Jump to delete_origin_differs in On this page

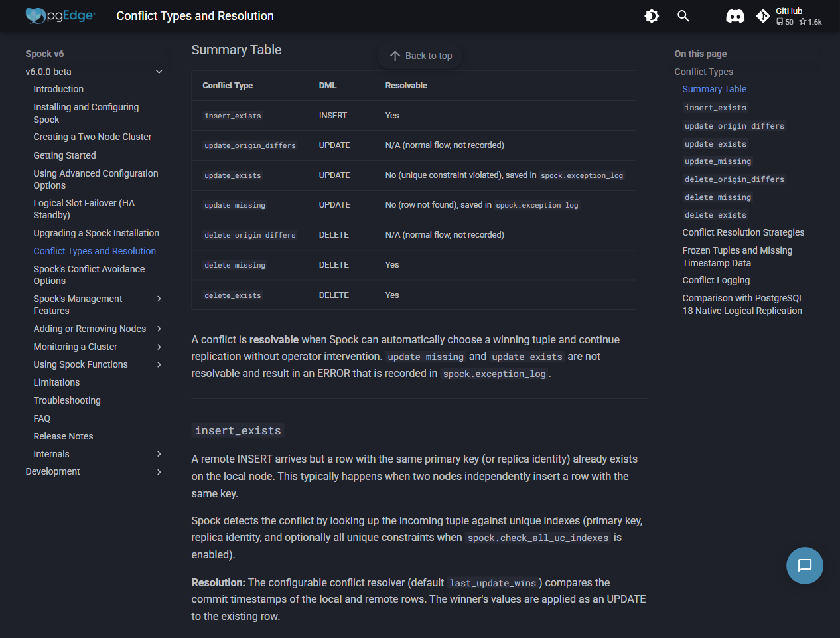(x=734, y=179)
